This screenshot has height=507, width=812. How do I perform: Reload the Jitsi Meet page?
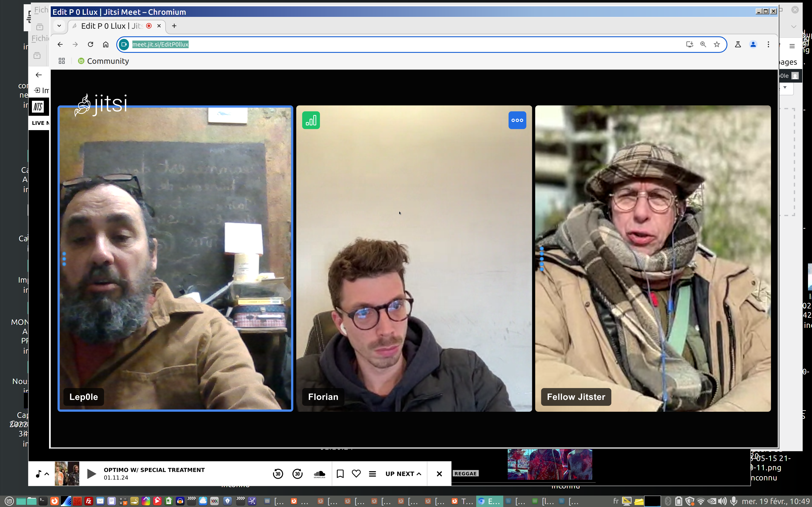click(90, 44)
